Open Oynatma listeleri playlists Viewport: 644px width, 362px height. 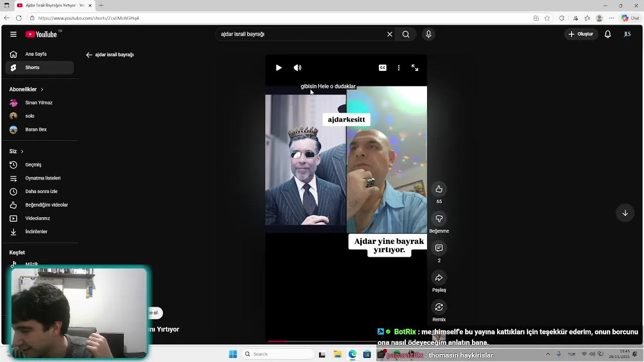click(40, 178)
